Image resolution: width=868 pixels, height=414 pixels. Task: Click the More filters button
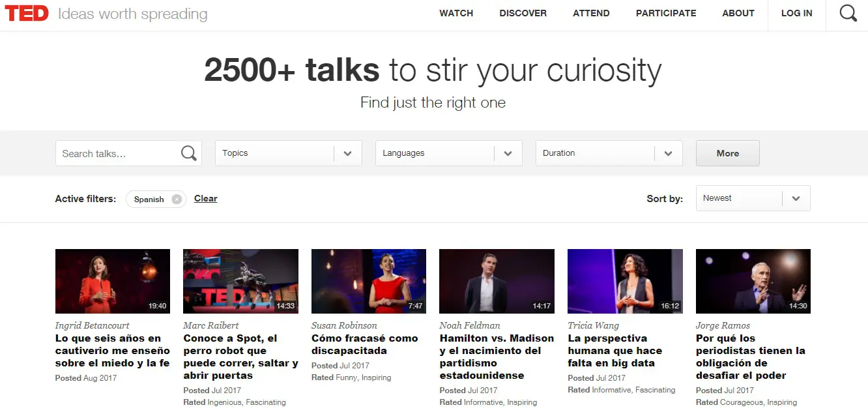[x=728, y=153]
